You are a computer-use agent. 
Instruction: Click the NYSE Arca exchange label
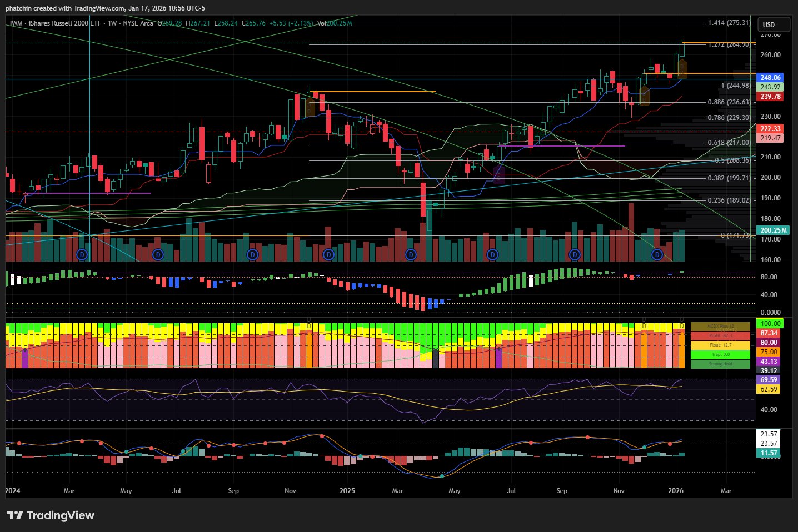click(138, 23)
